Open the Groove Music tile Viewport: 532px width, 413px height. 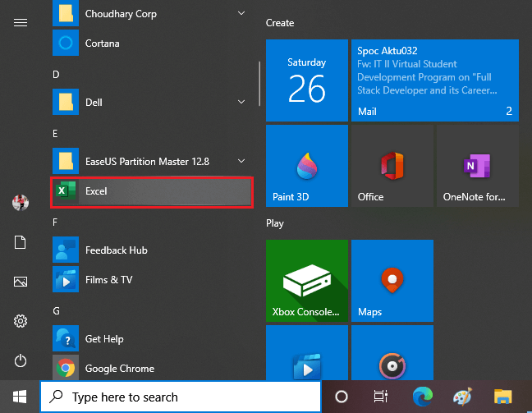tap(392, 352)
